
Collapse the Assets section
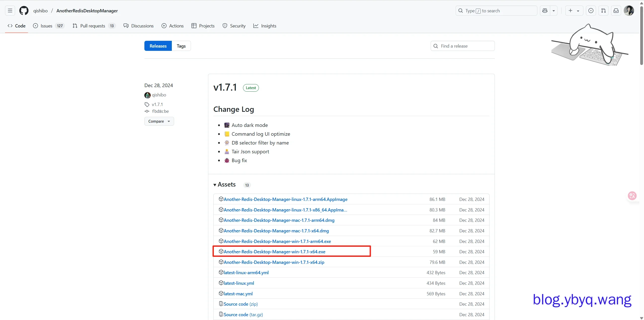(225, 185)
